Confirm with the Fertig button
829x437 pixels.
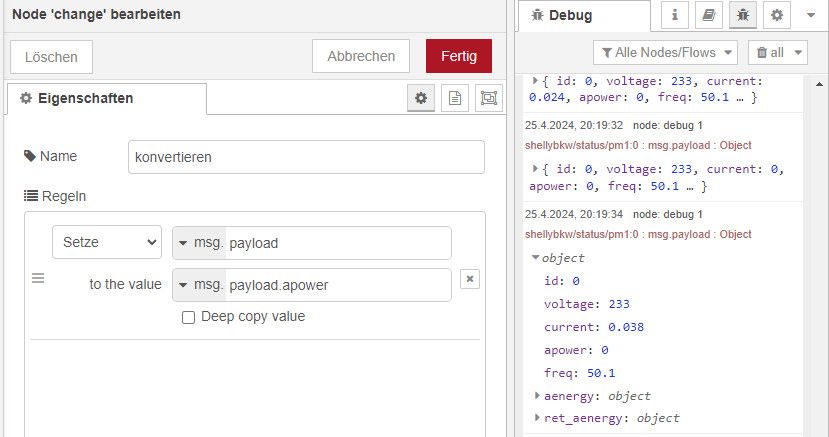point(459,56)
